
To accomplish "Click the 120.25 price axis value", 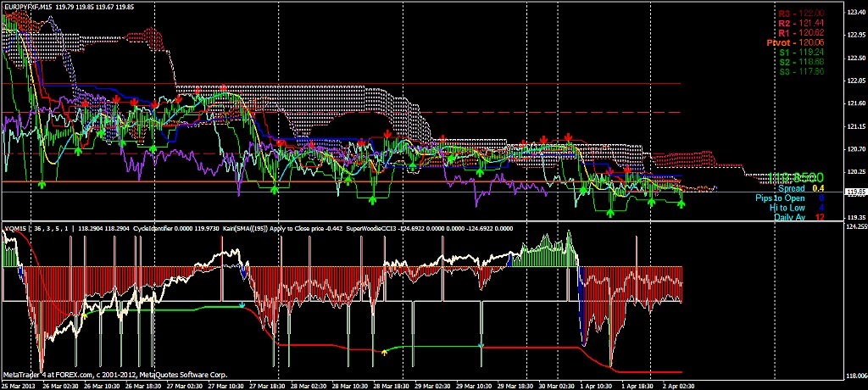I will (x=856, y=171).
